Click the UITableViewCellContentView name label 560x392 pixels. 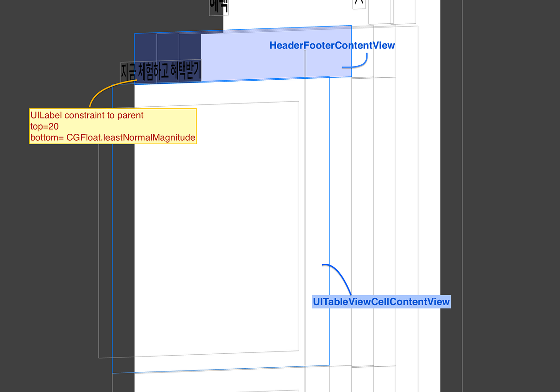pyautogui.click(x=381, y=302)
